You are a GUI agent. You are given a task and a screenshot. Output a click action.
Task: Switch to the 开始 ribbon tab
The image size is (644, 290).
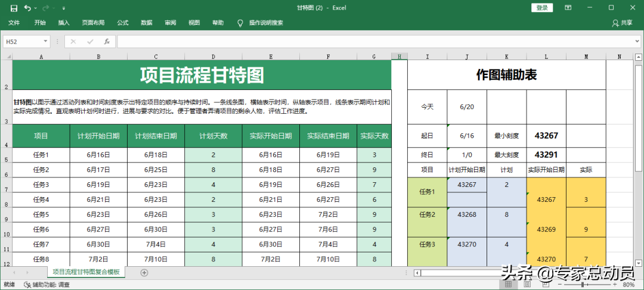(x=40, y=23)
